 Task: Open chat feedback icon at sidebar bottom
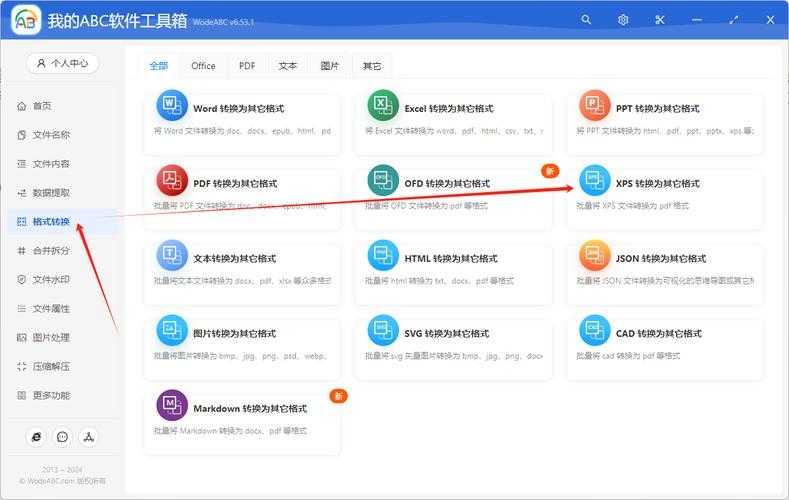point(62,437)
